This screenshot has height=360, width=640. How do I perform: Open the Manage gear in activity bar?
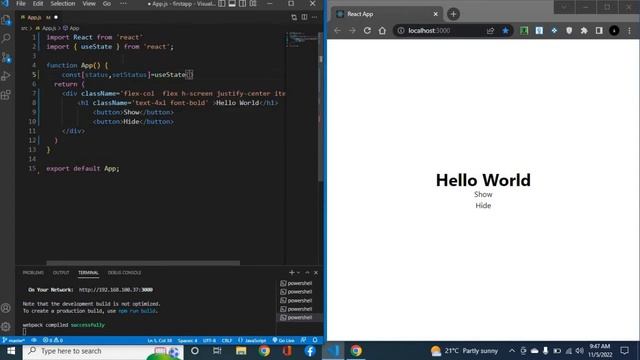click(x=6, y=327)
